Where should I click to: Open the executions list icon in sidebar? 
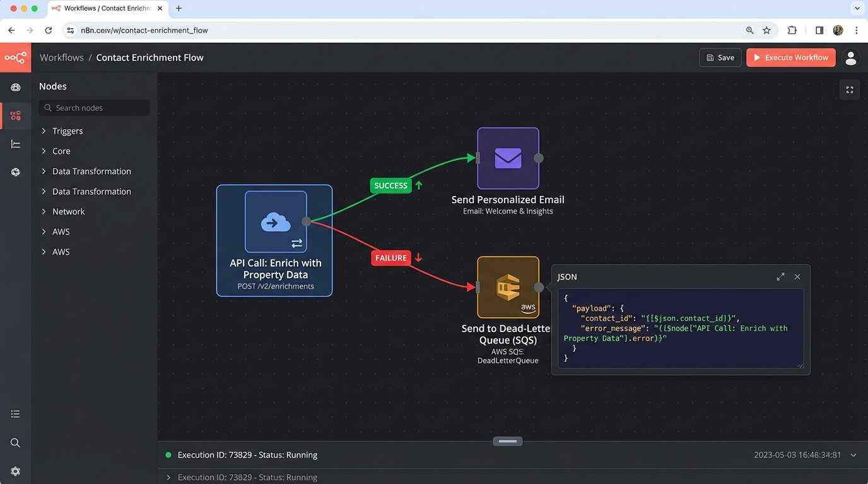pyautogui.click(x=15, y=414)
